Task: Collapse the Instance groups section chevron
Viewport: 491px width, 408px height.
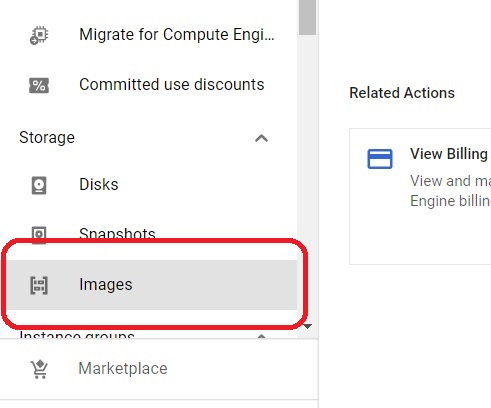Action: click(262, 336)
